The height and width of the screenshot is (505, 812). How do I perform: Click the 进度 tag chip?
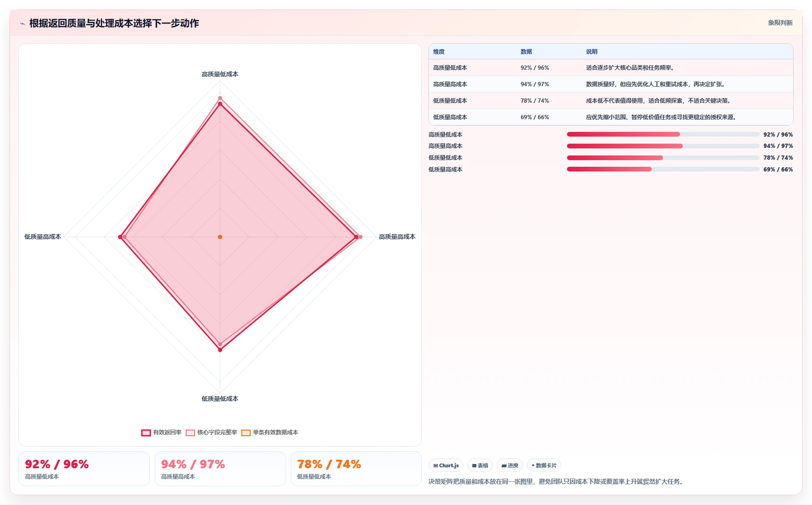510,465
